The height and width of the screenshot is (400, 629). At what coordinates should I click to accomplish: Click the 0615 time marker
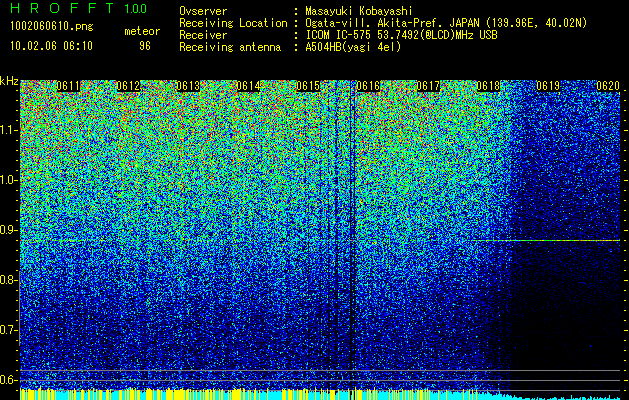click(308, 86)
